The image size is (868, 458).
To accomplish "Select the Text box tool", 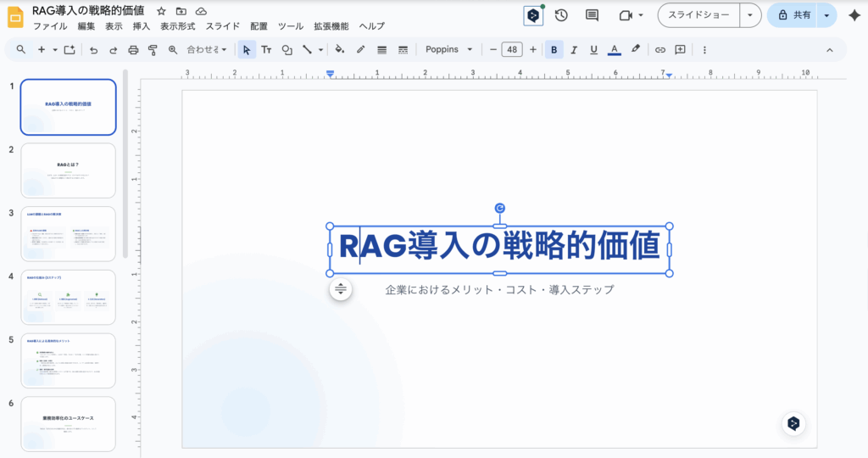I will coord(266,50).
